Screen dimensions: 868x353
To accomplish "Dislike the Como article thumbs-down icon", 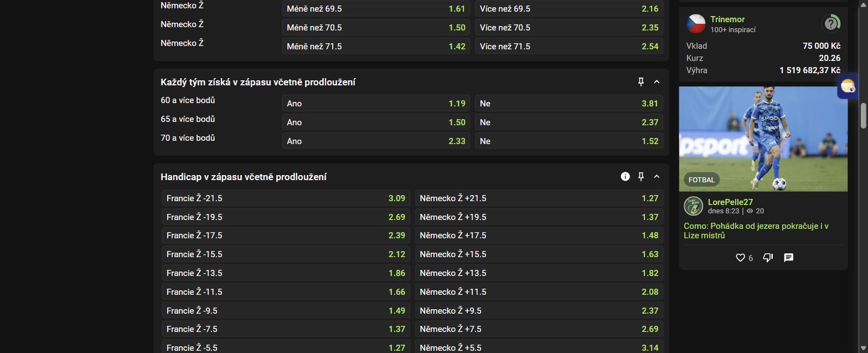I will 768,258.
